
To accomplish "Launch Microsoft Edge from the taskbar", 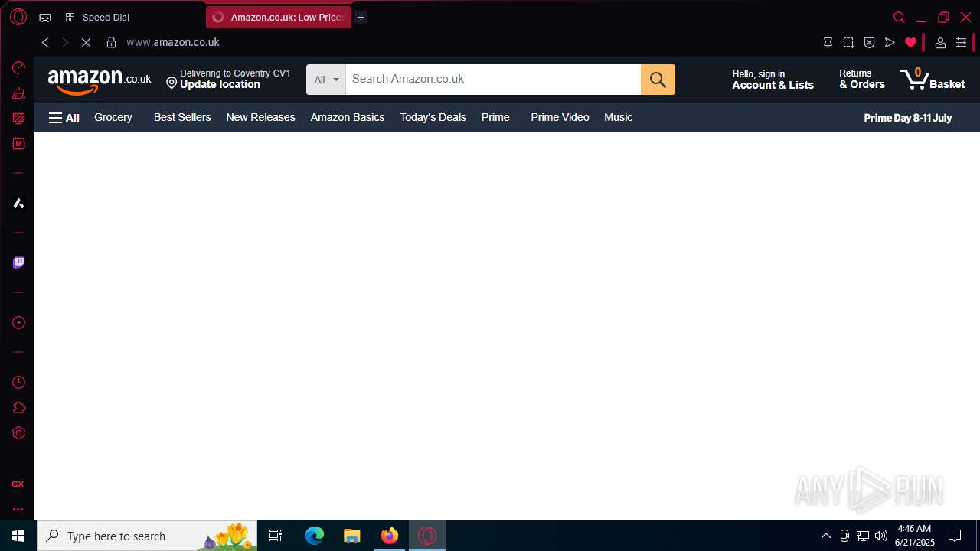I will click(315, 536).
